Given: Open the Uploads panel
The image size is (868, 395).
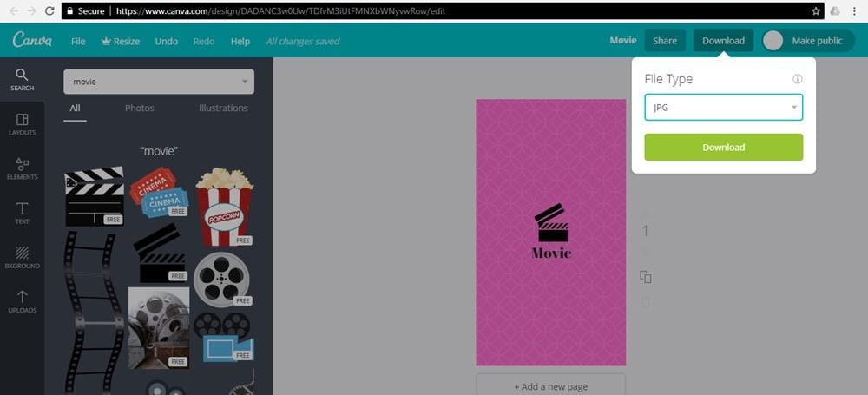Looking at the screenshot, I should pyautogui.click(x=23, y=302).
